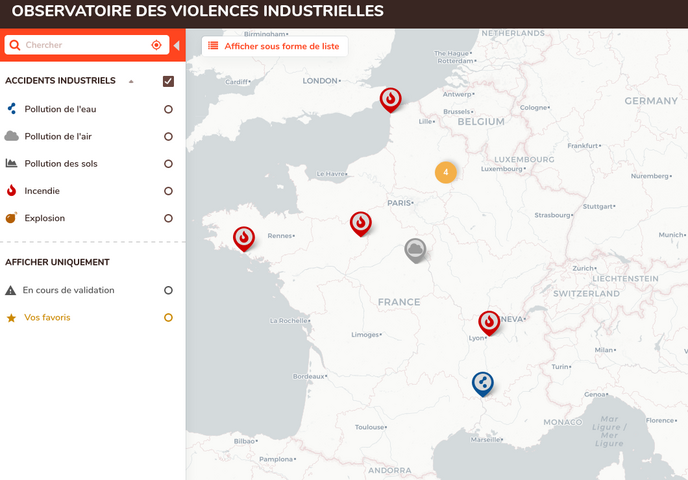Click the soil pollution chart icon
This screenshot has width=688, height=480.
pos(11,163)
